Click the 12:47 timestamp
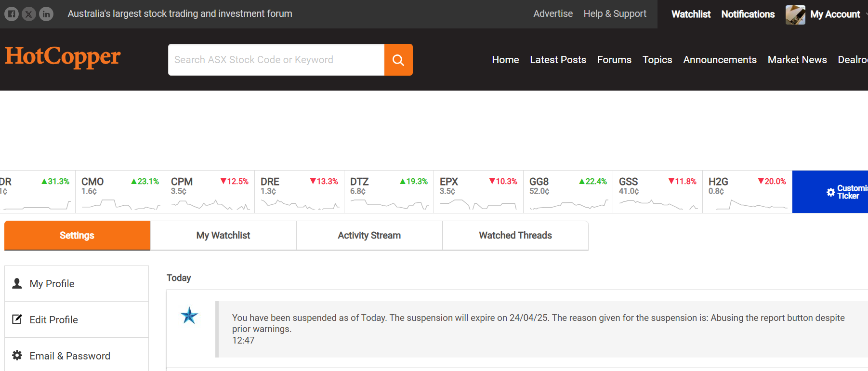Screen dimensions: 868x371 coord(243,340)
